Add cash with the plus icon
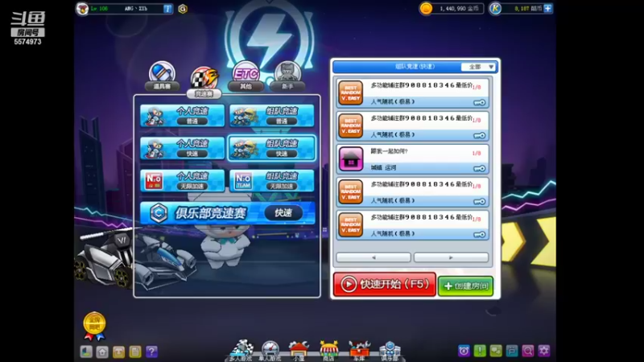This screenshot has height=362, width=644. [548, 8]
